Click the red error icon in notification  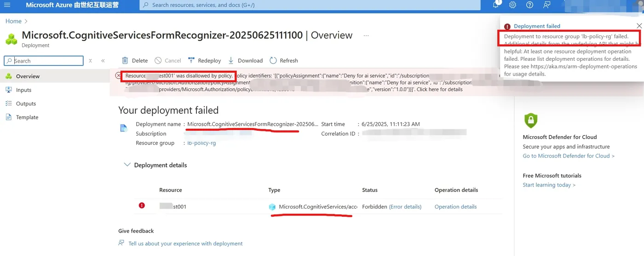click(x=507, y=26)
